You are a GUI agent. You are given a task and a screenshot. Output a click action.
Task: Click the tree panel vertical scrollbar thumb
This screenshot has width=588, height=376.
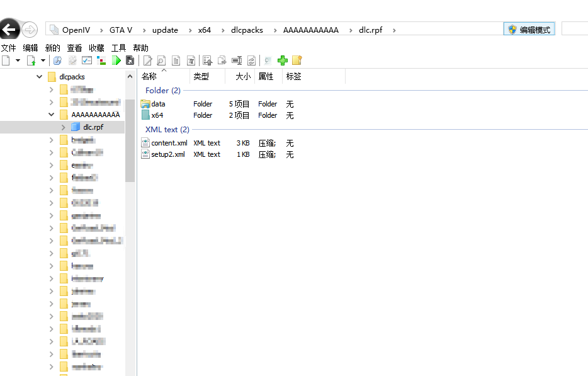click(x=130, y=140)
